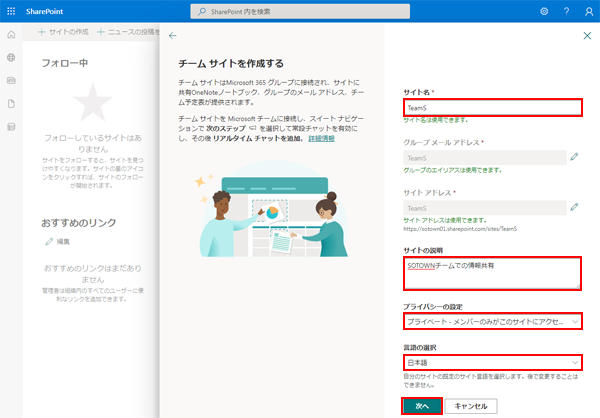
Task: Open the privacy settings dropdown
Action: (x=493, y=322)
